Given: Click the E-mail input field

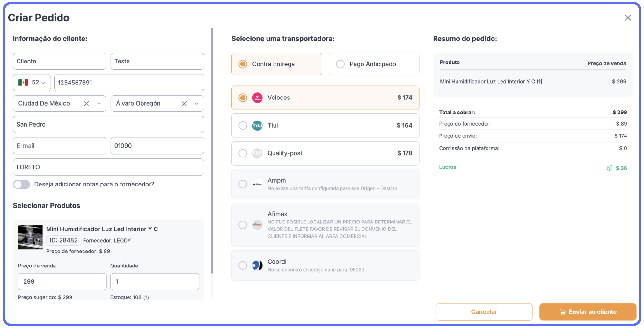Looking at the screenshot, I should [x=60, y=146].
